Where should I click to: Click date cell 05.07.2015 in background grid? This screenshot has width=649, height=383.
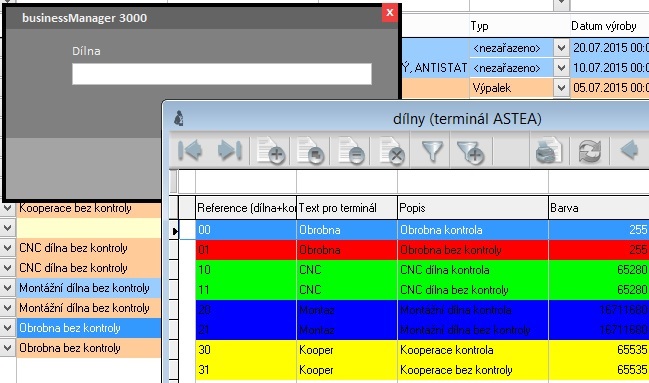pos(609,87)
